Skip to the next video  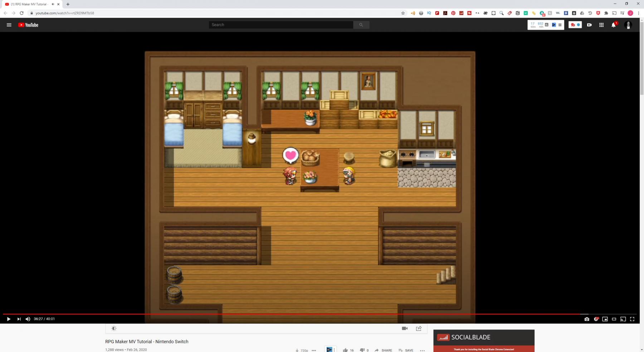[19, 319]
